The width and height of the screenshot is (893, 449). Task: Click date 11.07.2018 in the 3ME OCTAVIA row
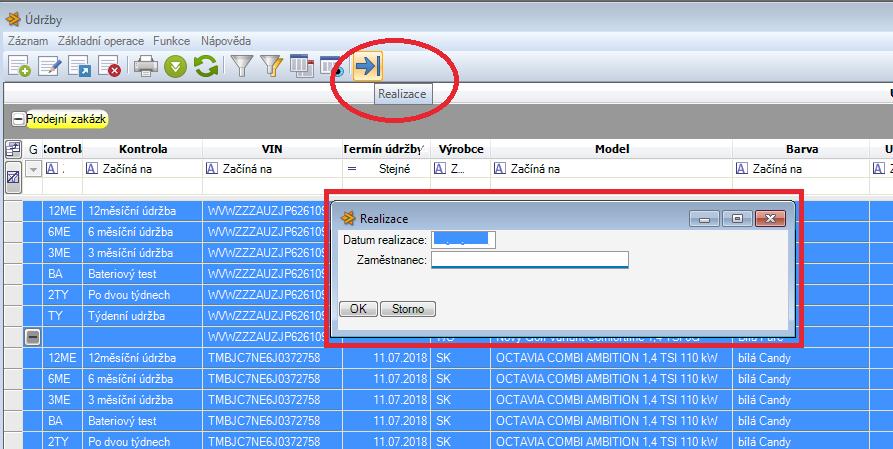(x=386, y=400)
